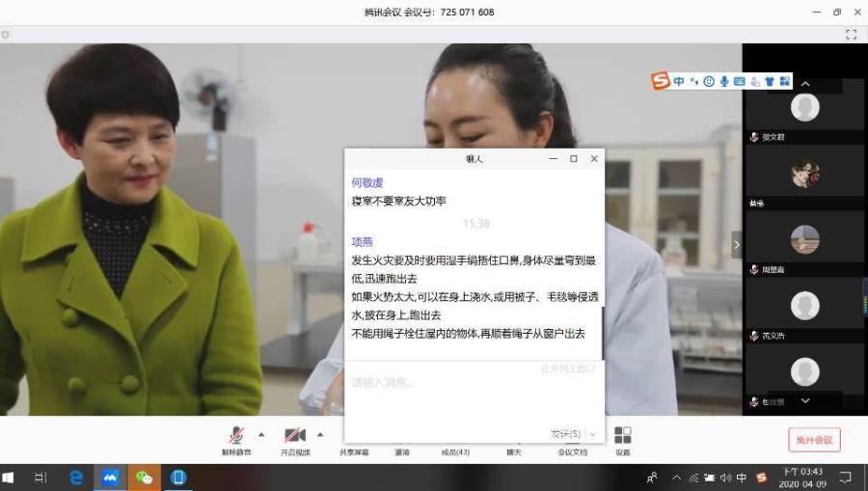Open the volume tray icon
The image size is (868, 491).
tap(725, 477)
